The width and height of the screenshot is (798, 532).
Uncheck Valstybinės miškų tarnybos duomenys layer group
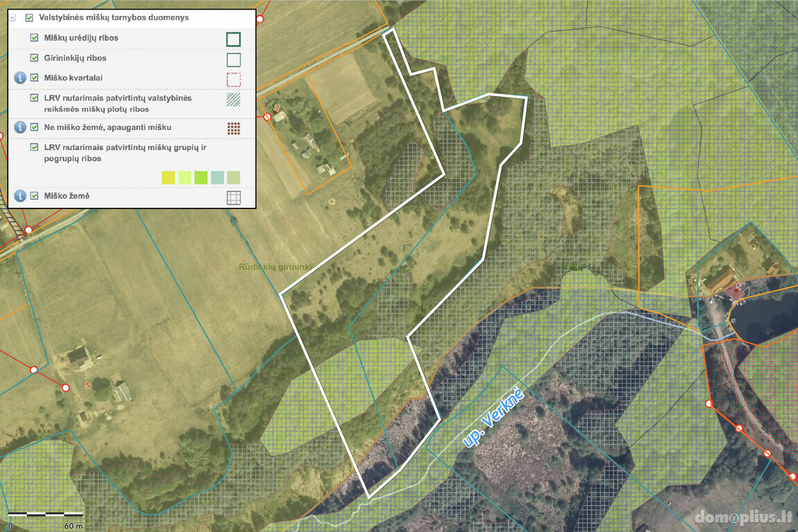29,18
